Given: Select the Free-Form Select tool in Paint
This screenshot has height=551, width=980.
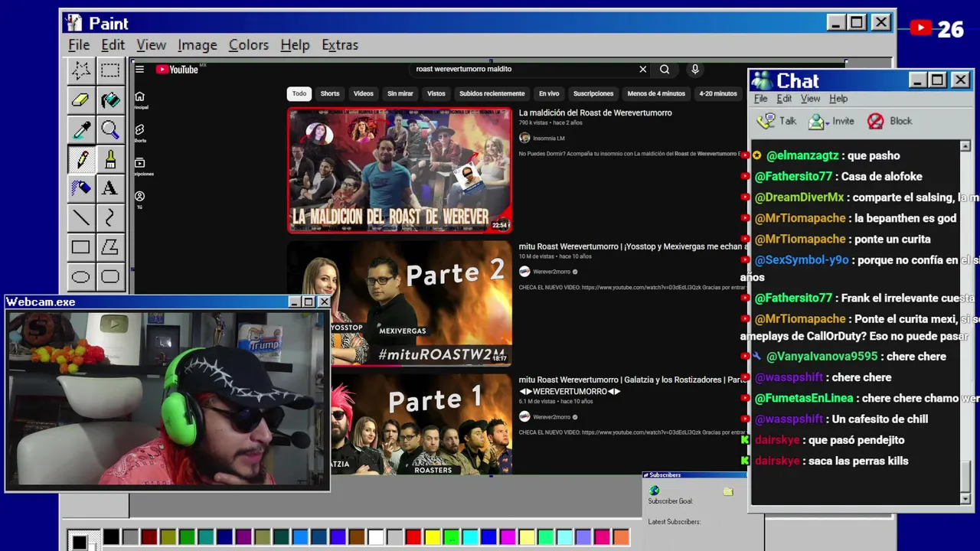Looking at the screenshot, I should [x=80, y=71].
